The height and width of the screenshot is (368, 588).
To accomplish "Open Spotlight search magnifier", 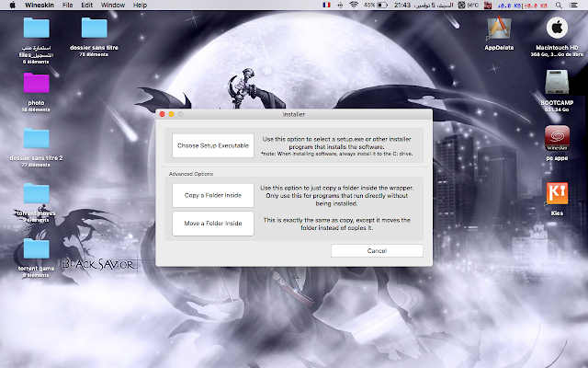I will click(x=559, y=6).
